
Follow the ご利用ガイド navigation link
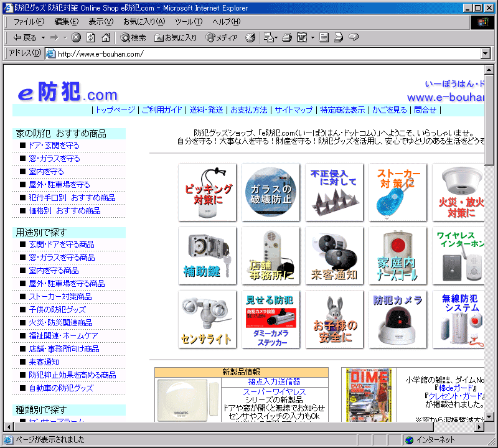point(162,110)
